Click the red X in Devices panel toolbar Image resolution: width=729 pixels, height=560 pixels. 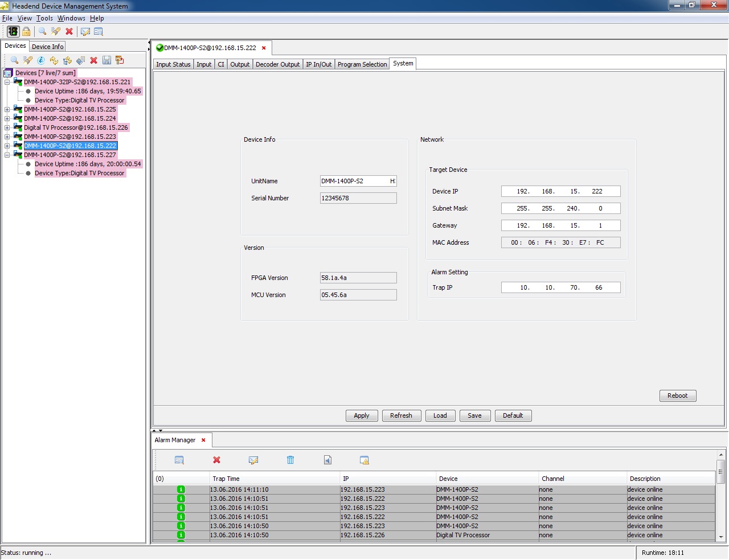[x=94, y=60]
